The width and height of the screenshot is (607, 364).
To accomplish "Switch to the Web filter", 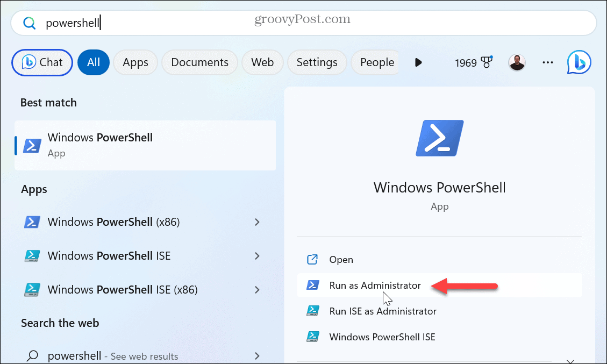I will click(x=262, y=62).
